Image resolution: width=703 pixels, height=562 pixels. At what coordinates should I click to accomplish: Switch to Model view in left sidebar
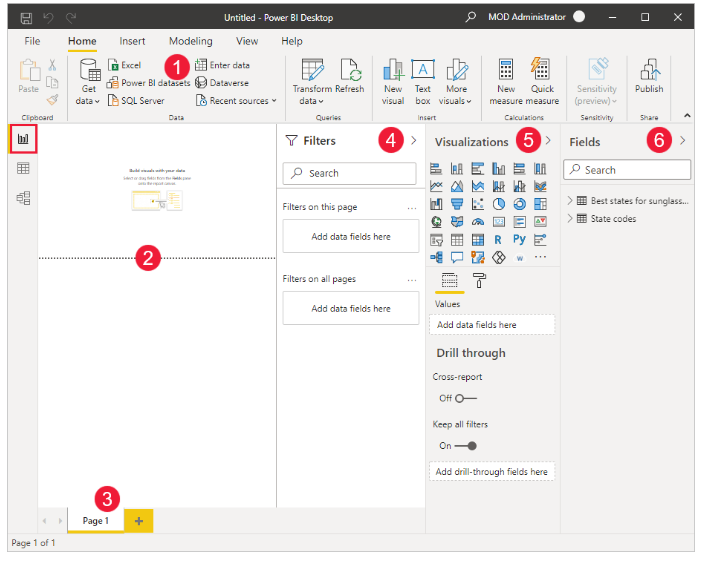point(23,198)
